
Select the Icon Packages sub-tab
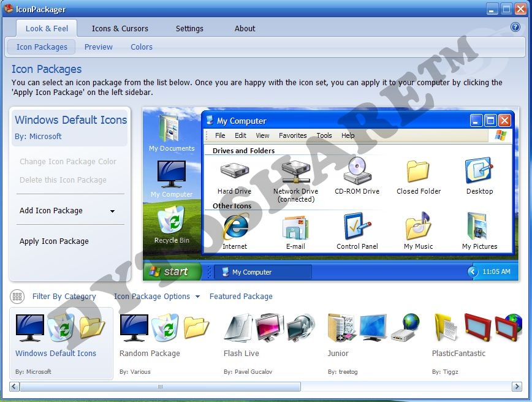click(x=42, y=47)
